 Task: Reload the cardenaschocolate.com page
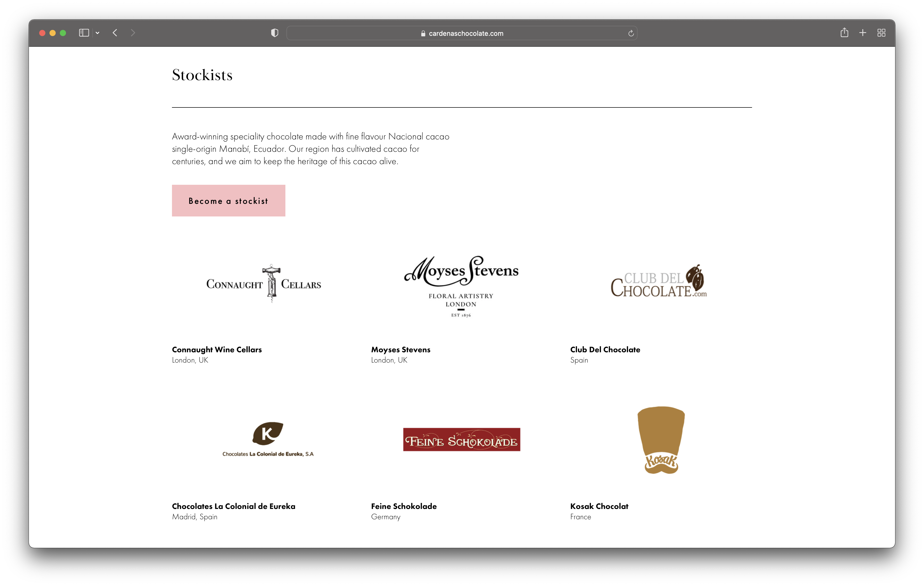630,33
